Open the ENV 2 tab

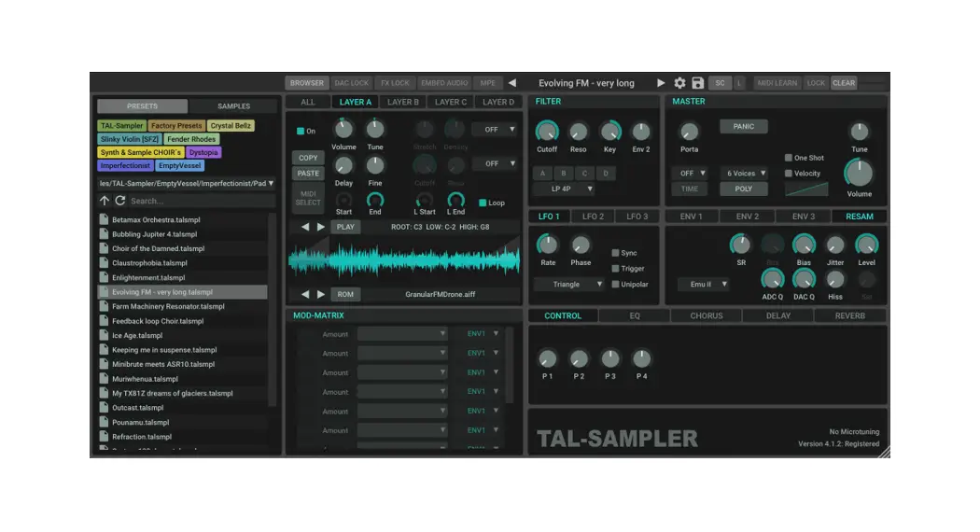[747, 217]
